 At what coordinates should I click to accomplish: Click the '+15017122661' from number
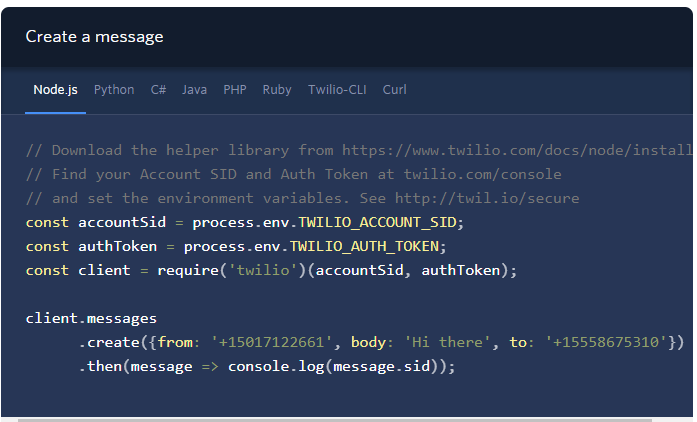(x=272, y=342)
